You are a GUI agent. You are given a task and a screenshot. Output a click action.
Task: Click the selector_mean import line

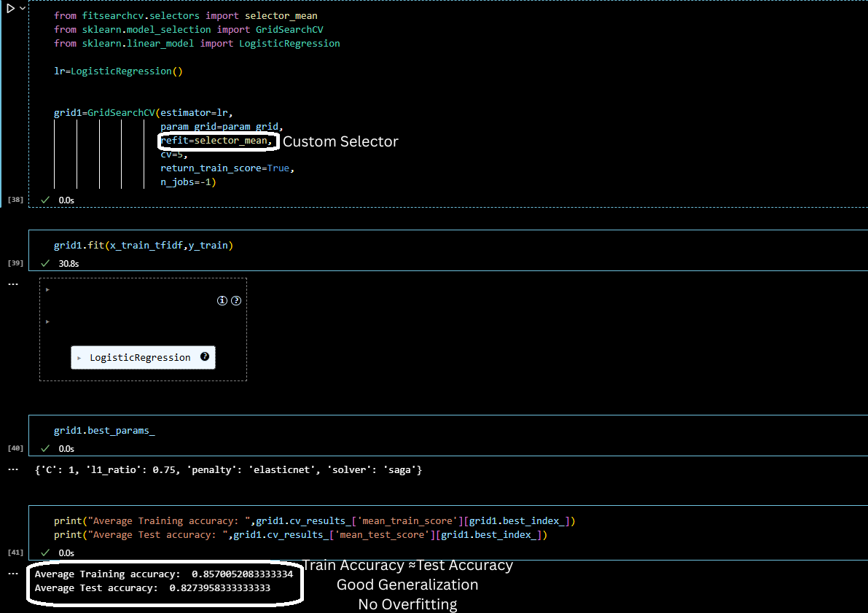(x=185, y=15)
